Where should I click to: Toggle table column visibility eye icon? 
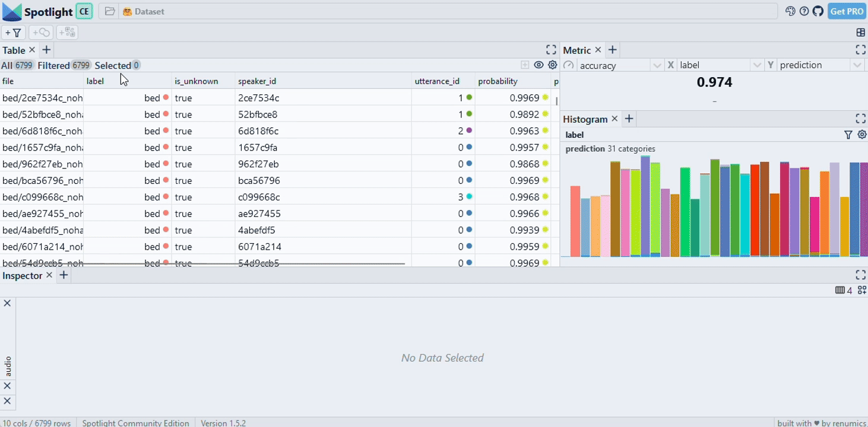pos(538,65)
